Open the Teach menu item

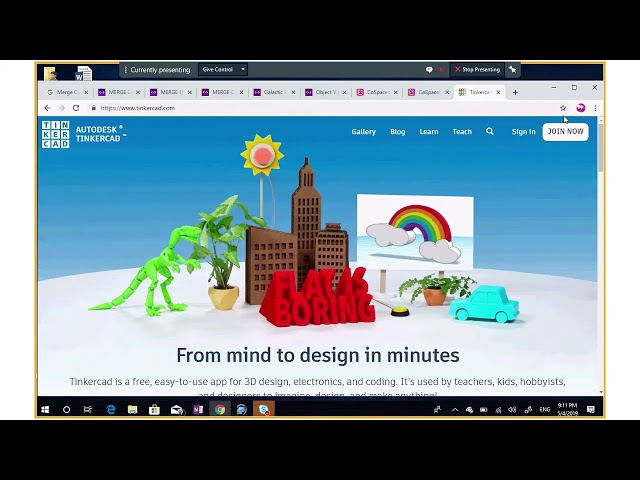coord(462,131)
